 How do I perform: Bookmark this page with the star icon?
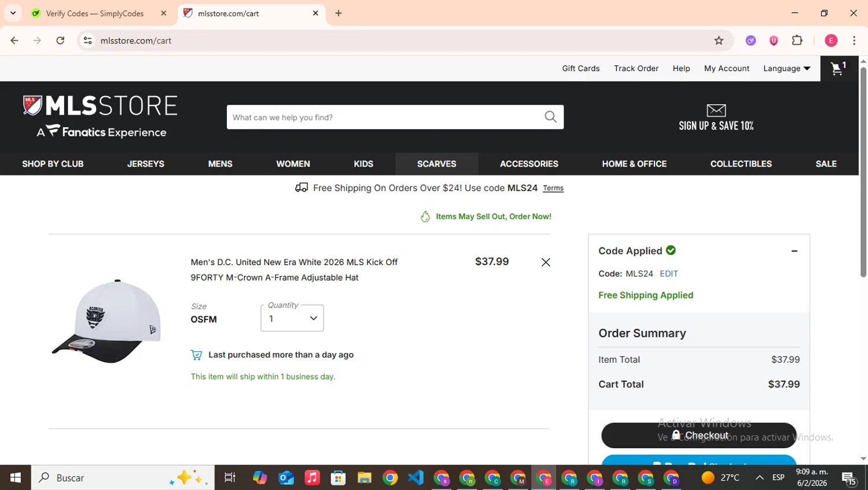click(719, 40)
